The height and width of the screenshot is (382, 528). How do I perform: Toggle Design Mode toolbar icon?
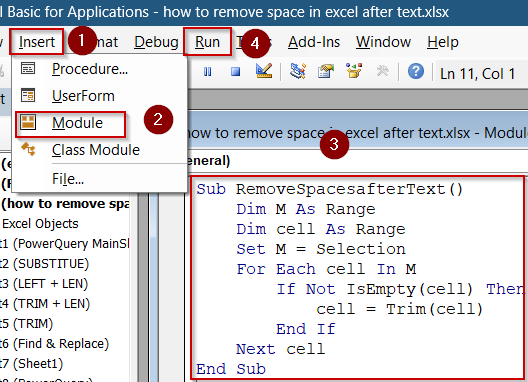(264, 71)
